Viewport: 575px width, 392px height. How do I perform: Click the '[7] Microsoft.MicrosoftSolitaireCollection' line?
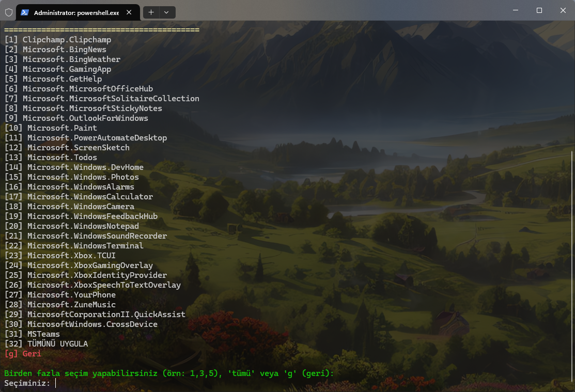[102, 99]
